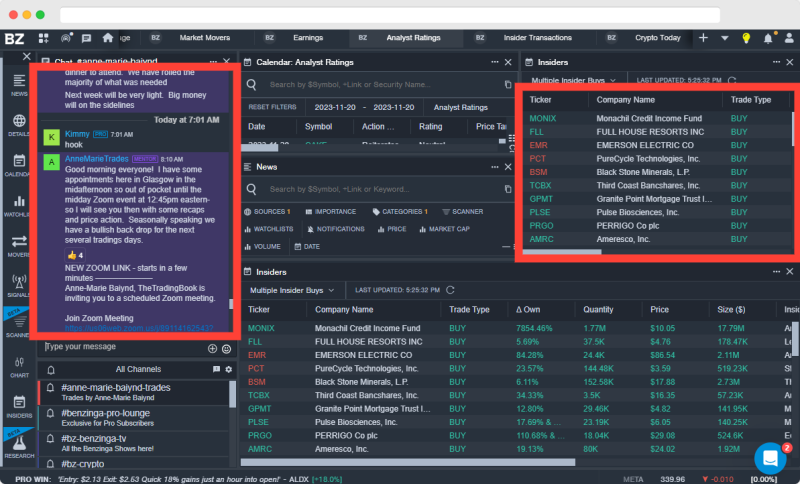Viewport: 800px width, 484px height.
Task: Open the Zoom meeting link in chat
Action: tap(139, 328)
